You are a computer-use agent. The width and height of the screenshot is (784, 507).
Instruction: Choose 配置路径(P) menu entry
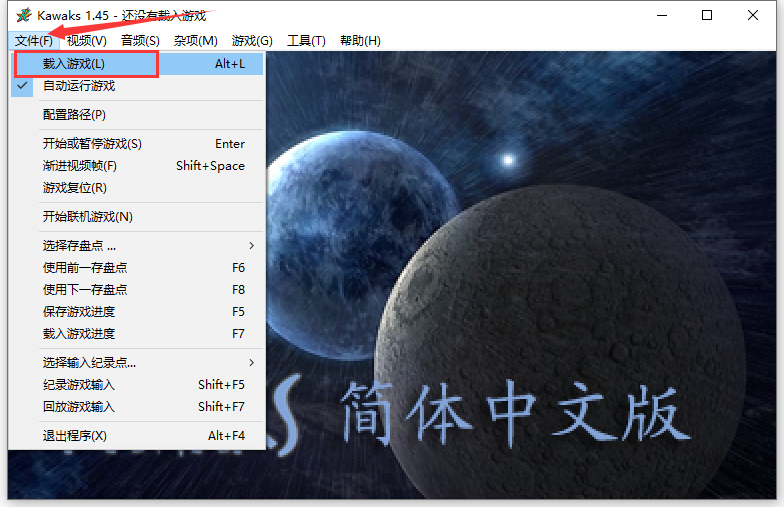point(74,115)
